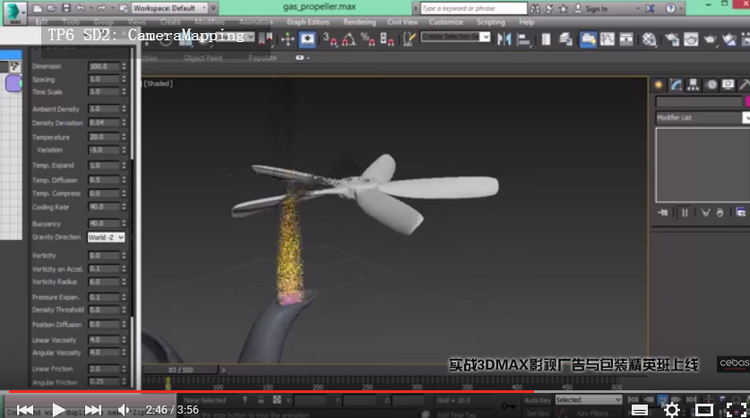
Task: Click the Buoyancy spinner arrows
Action: [x=124, y=223]
